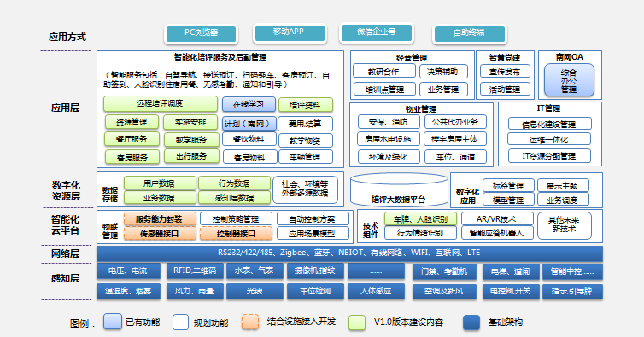Click the 环境及绿化 box

pos(389,156)
